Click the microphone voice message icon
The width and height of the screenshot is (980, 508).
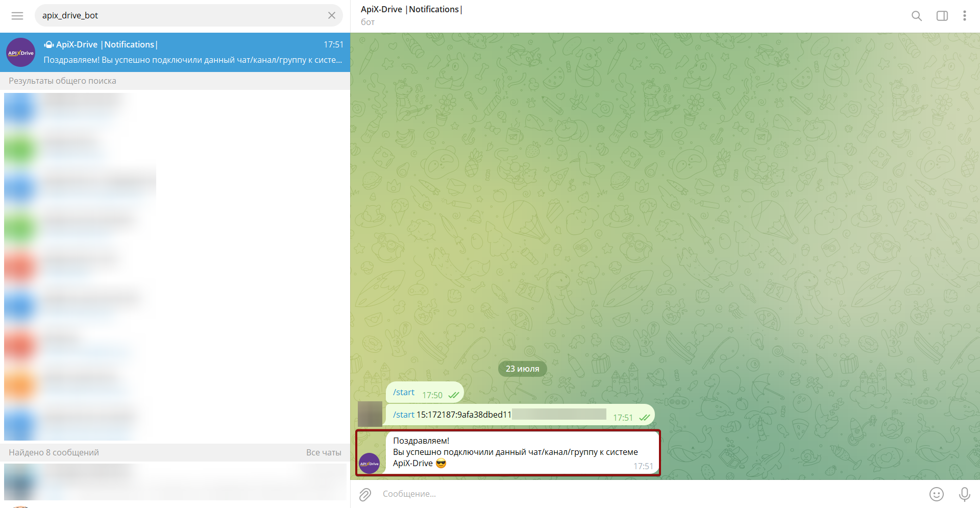point(964,494)
